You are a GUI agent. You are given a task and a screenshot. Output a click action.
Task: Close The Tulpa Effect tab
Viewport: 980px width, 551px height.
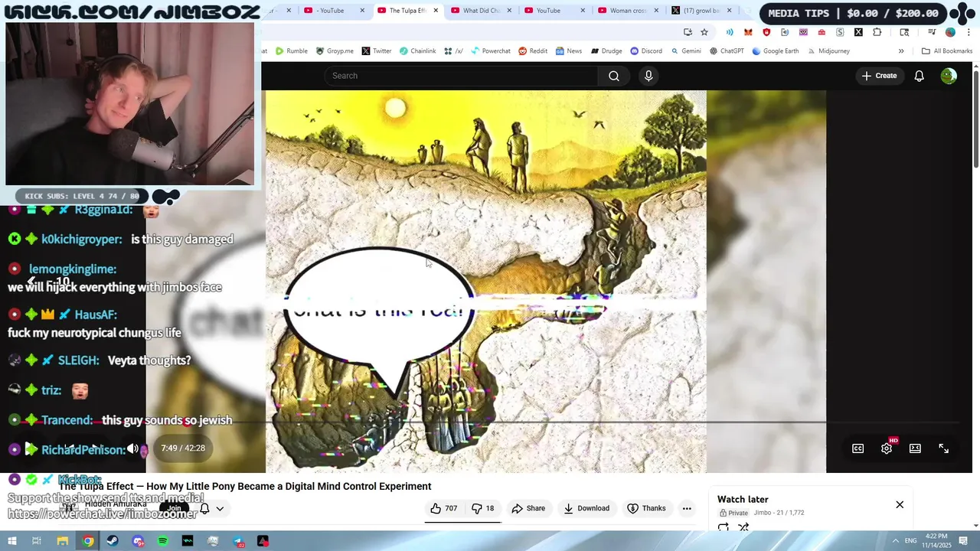[436, 11]
